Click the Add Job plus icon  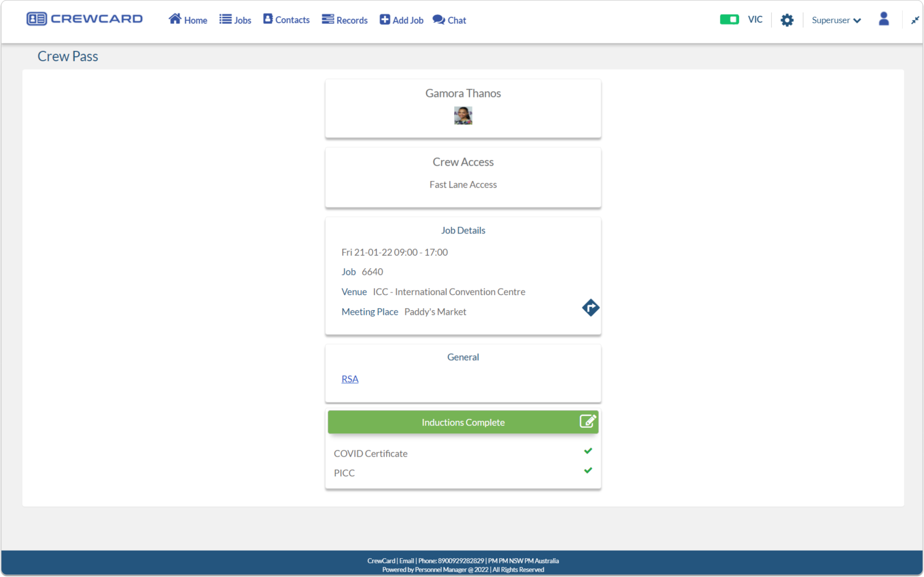pyautogui.click(x=385, y=19)
